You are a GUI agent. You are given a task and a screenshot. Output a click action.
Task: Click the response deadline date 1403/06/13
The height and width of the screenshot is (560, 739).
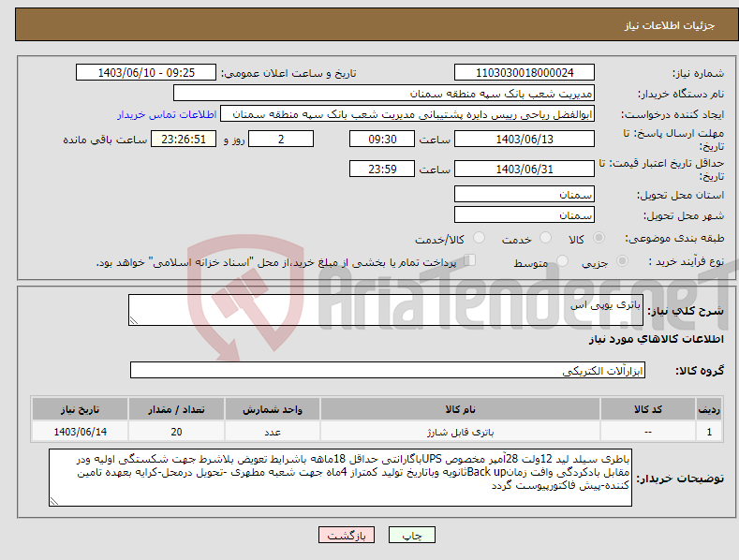[525, 139]
